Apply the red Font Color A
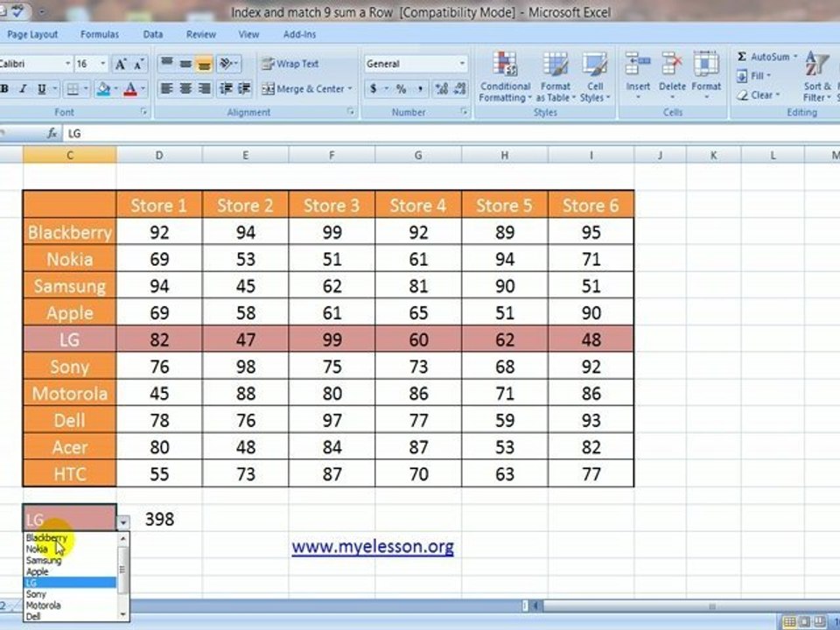 click(x=130, y=89)
